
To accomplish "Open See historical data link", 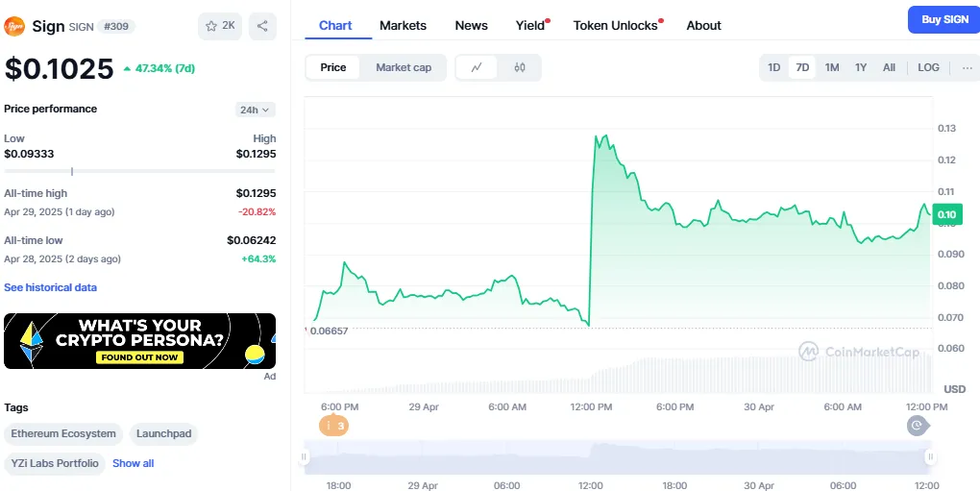I will (x=51, y=287).
